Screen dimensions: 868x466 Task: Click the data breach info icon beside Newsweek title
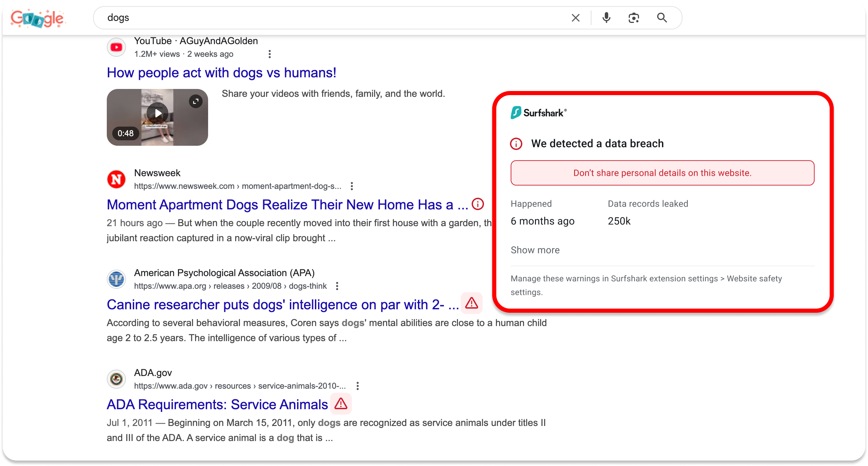(x=478, y=204)
